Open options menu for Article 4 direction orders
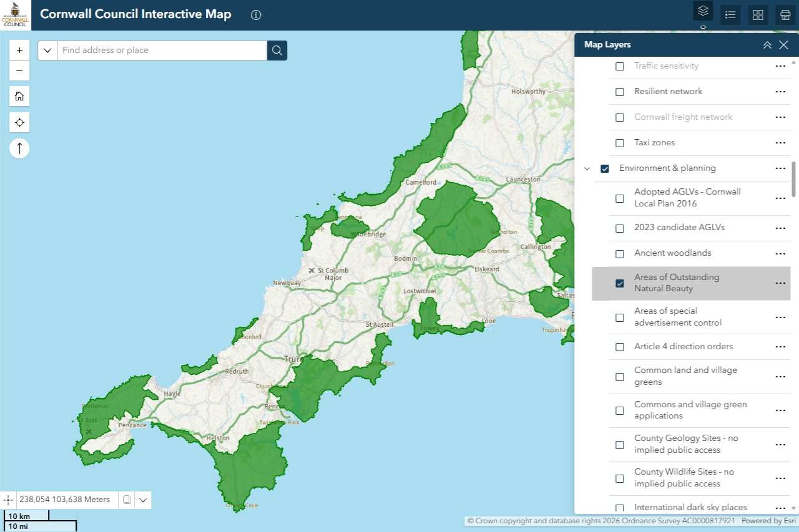The height and width of the screenshot is (532, 799). click(780, 347)
